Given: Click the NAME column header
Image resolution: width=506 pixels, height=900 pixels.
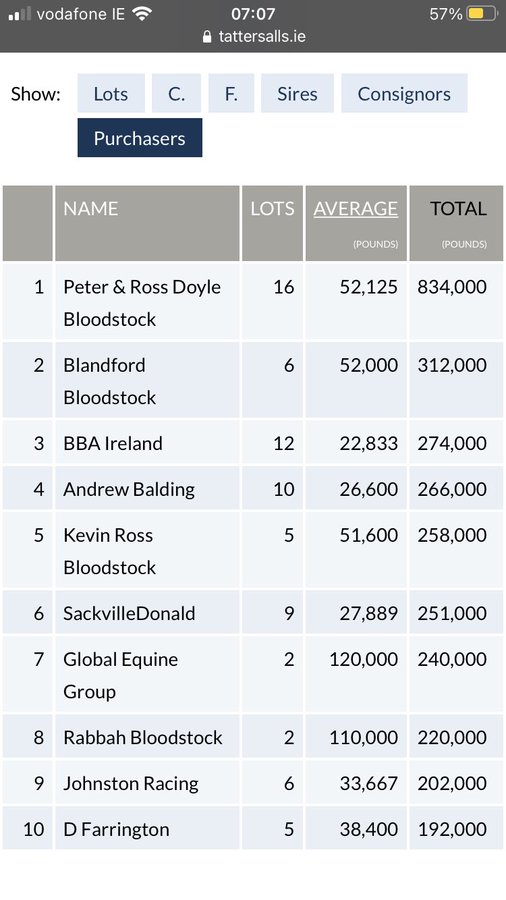Looking at the screenshot, I should click(x=91, y=208).
